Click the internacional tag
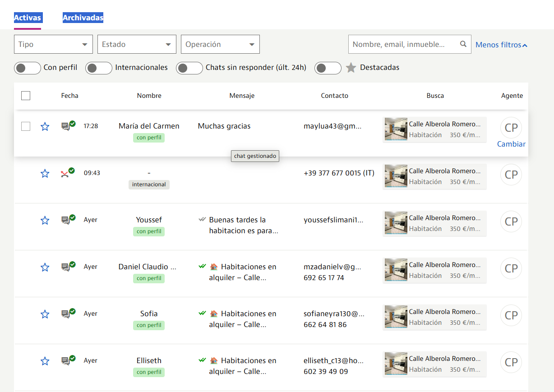 tap(149, 184)
